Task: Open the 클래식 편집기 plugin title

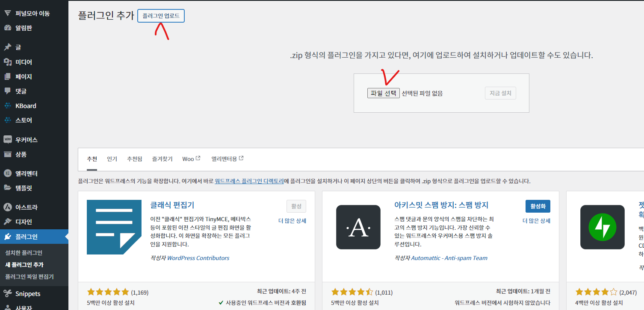Action: pos(172,205)
